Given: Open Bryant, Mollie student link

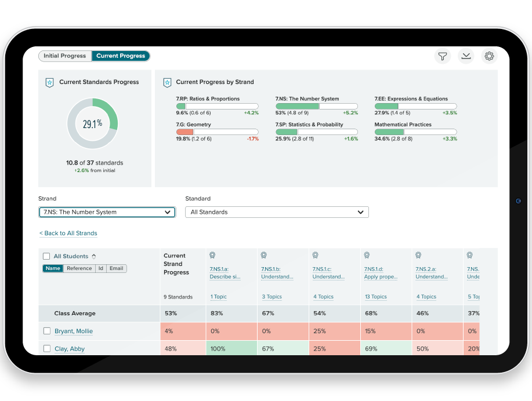Looking at the screenshot, I should (x=74, y=331).
